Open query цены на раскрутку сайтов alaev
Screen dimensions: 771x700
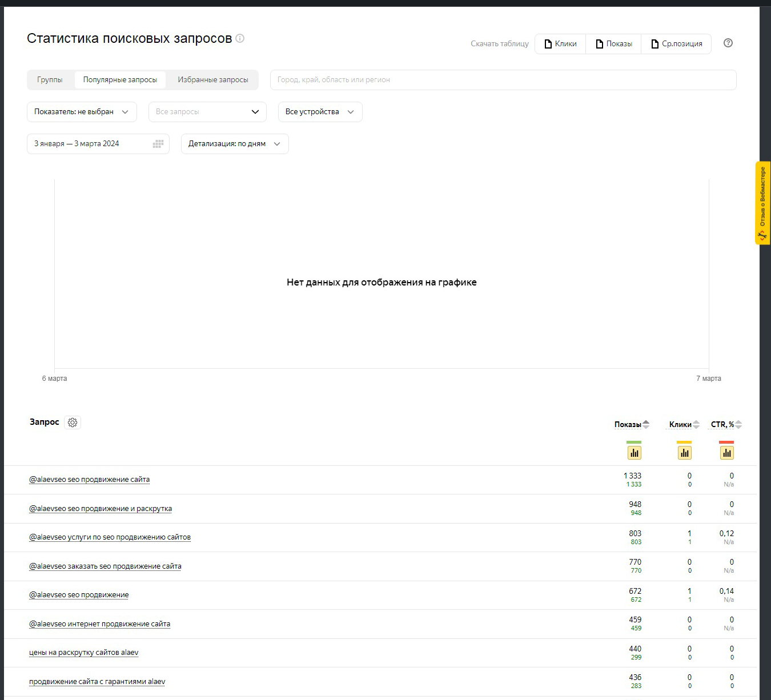click(x=84, y=653)
